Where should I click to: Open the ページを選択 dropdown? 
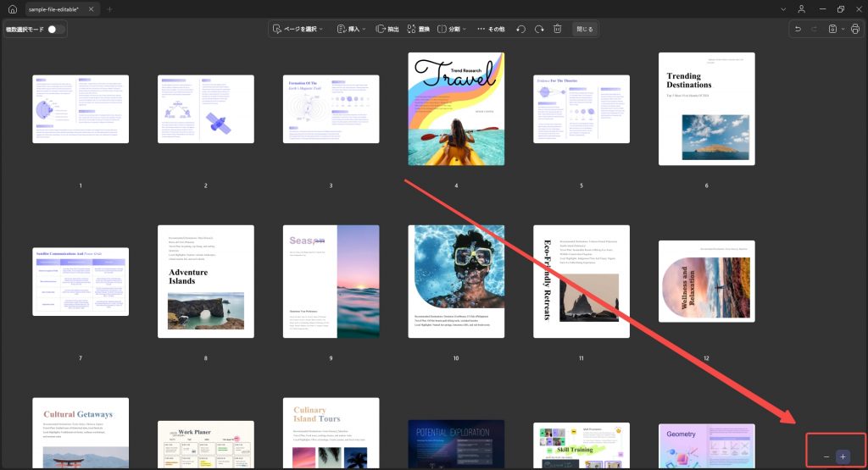[x=298, y=30]
